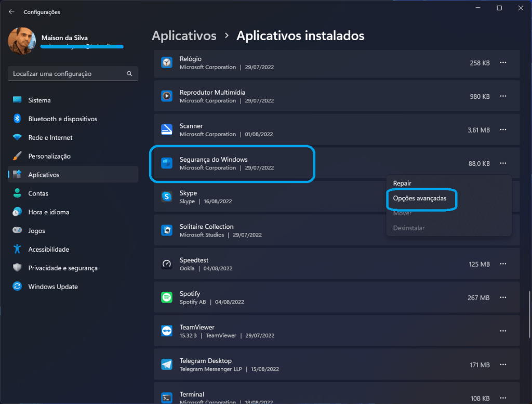Go to Hora e idioma settings

point(73,212)
